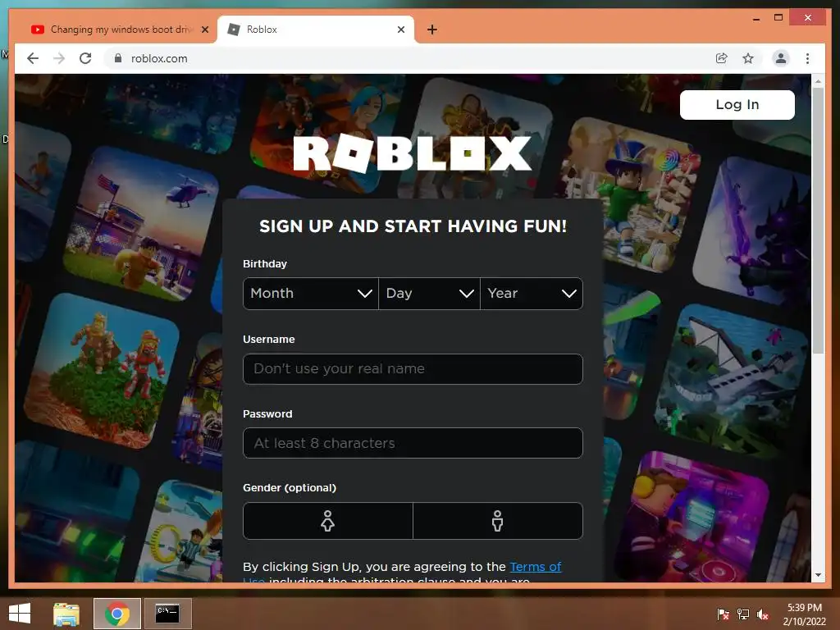Screen dimensions: 840x630
Task: Share this page using the share icon
Action: pos(722,58)
